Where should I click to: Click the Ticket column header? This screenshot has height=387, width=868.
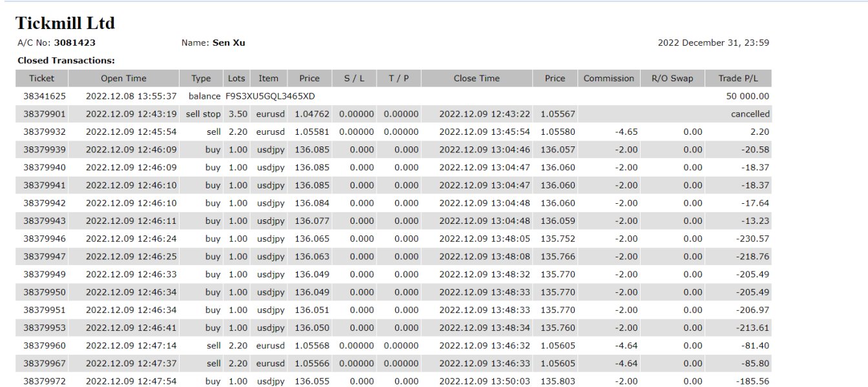[x=42, y=78]
